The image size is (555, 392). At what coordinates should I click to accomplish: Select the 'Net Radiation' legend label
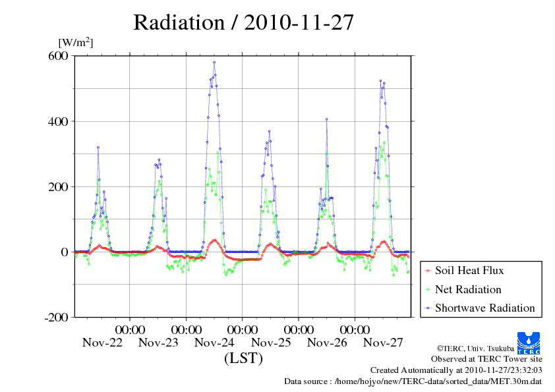(x=468, y=289)
